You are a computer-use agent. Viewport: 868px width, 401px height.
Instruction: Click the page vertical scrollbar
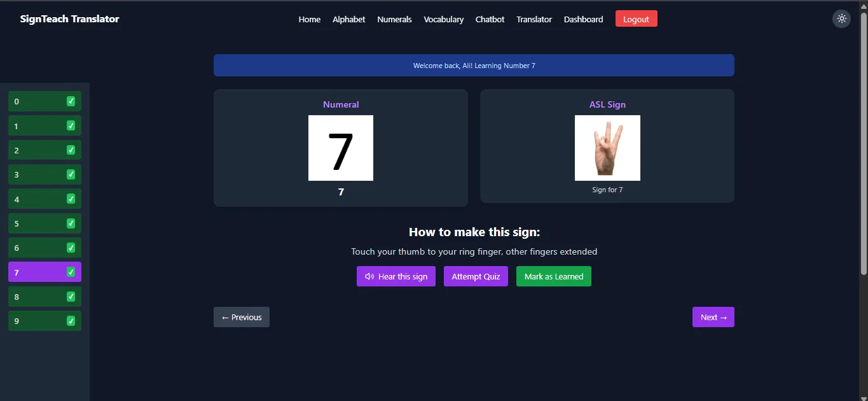click(863, 143)
